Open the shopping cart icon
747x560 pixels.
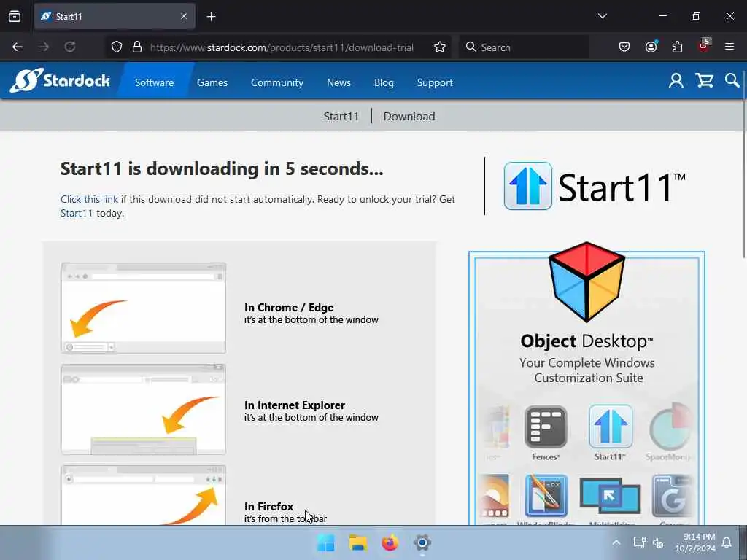click(x=704, y=80)
